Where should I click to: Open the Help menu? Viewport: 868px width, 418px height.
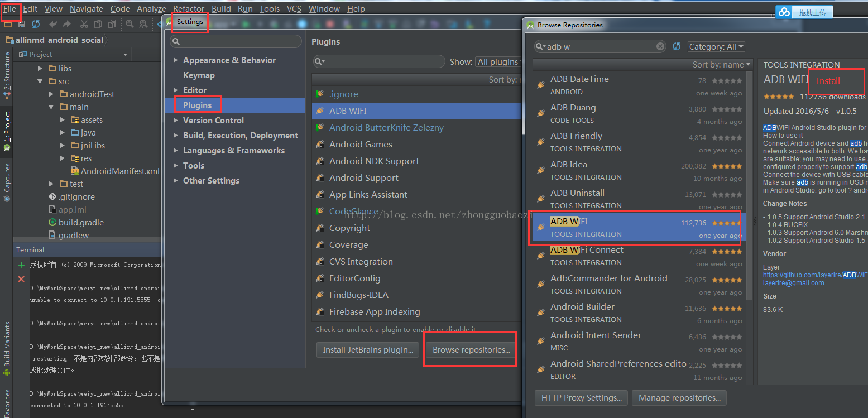point(356,8)
